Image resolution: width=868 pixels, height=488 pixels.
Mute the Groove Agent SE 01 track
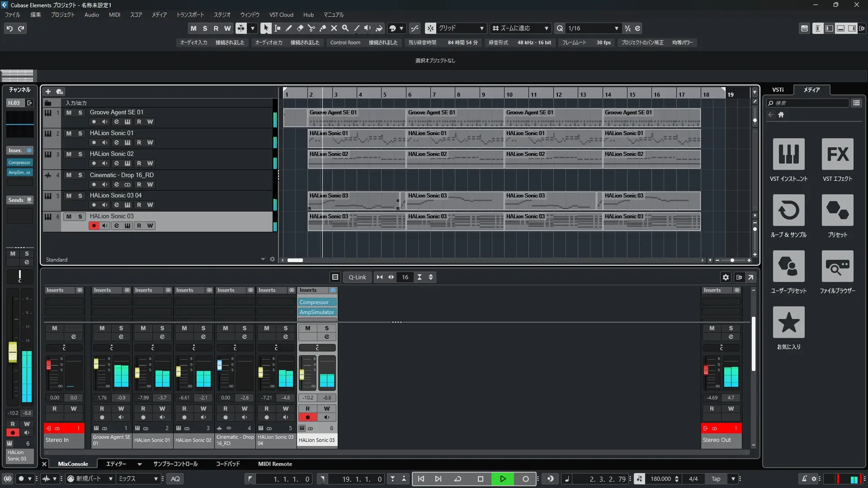click(x=69, y=113)
